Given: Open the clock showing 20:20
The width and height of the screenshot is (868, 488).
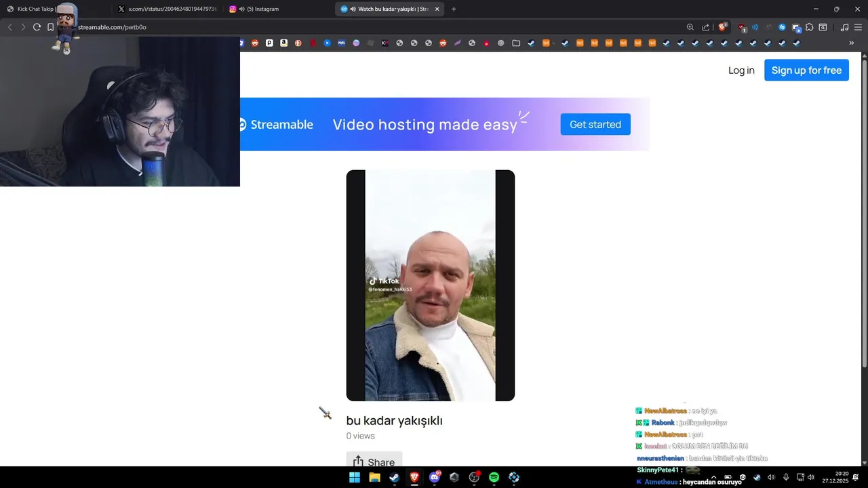Looking at the screenshot, I should tap(835, 477).
